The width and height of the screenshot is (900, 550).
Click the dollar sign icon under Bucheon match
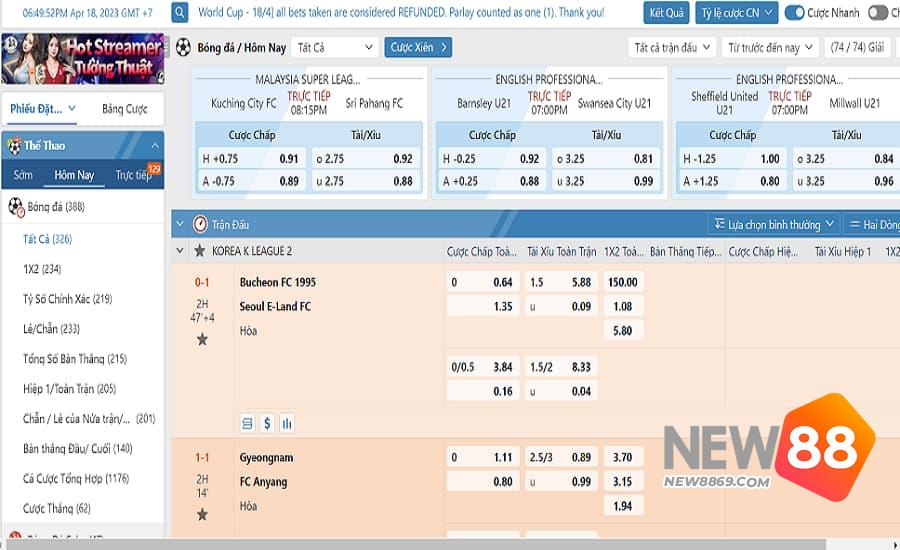click(267, 424)
